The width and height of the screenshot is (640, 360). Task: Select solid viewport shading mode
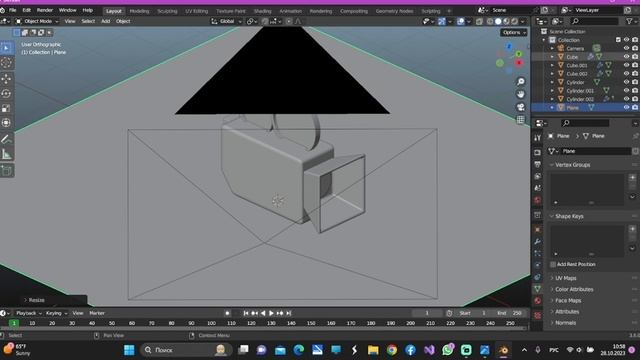[498, 21]
